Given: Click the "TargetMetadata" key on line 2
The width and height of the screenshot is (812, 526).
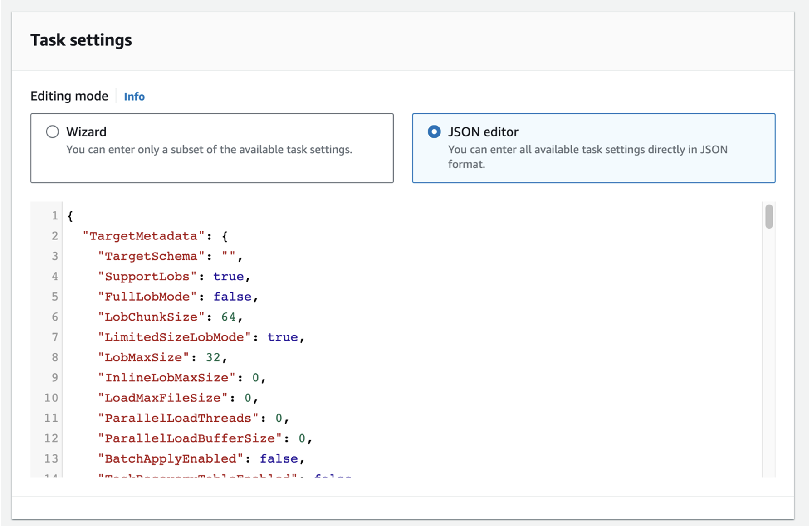Looking at the screenshot, I should tap(144, 236).
